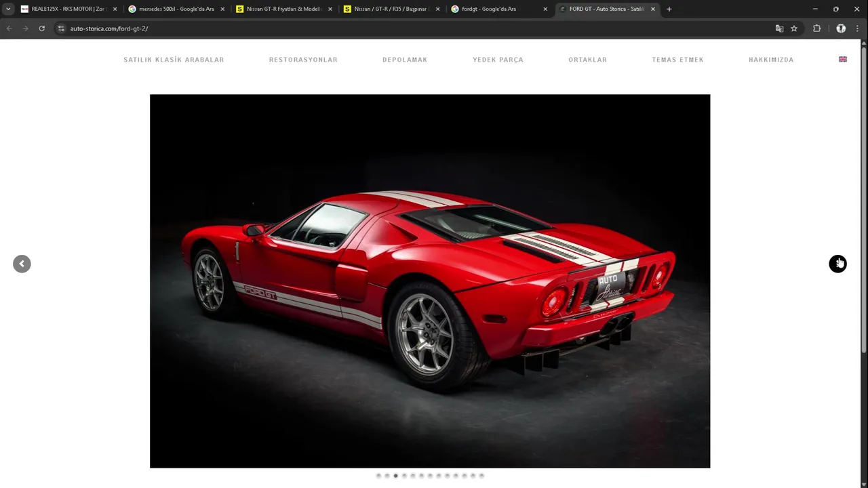Open Chrome three-dot menu

point(857,28)
